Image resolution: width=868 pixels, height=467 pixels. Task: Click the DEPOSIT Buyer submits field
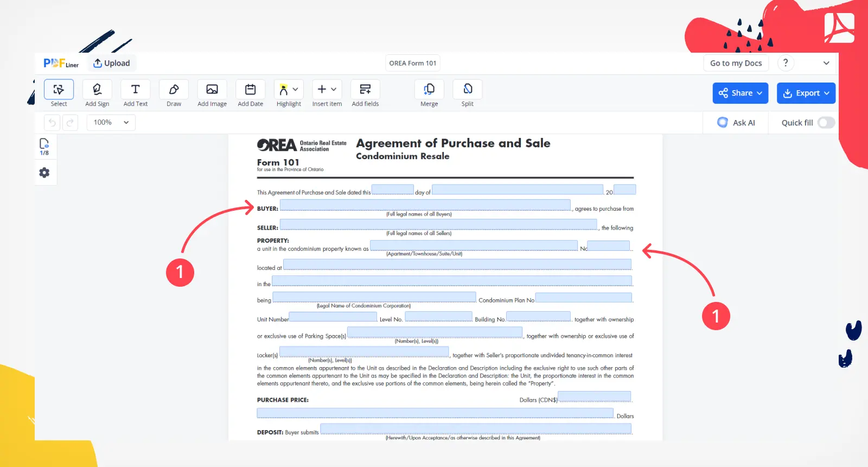coord(476,429)
